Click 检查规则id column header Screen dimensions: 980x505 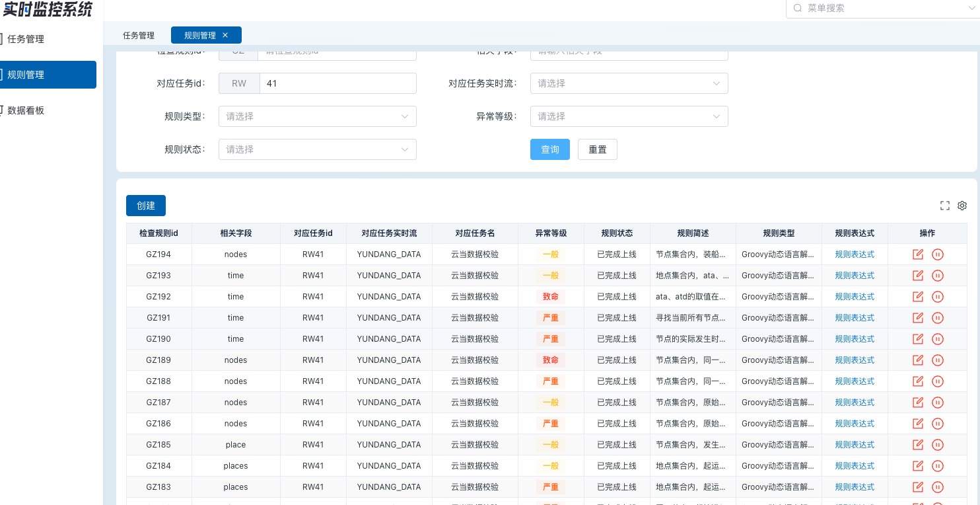click(x=158, y=233)
